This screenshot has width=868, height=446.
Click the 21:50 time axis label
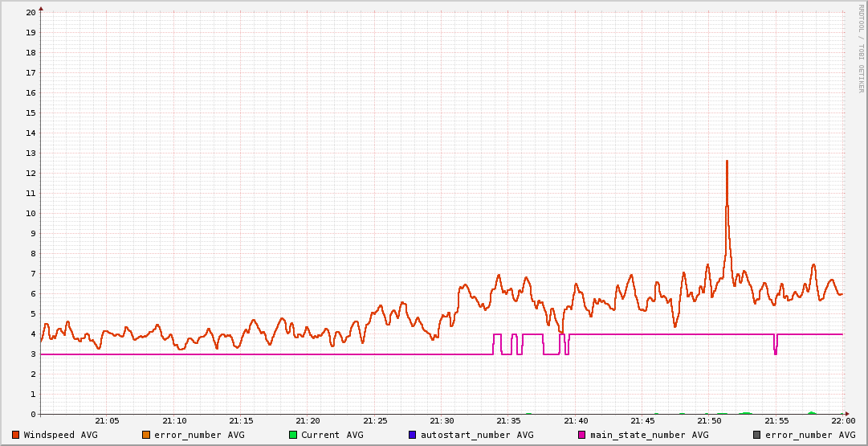[x=709, y=421]
